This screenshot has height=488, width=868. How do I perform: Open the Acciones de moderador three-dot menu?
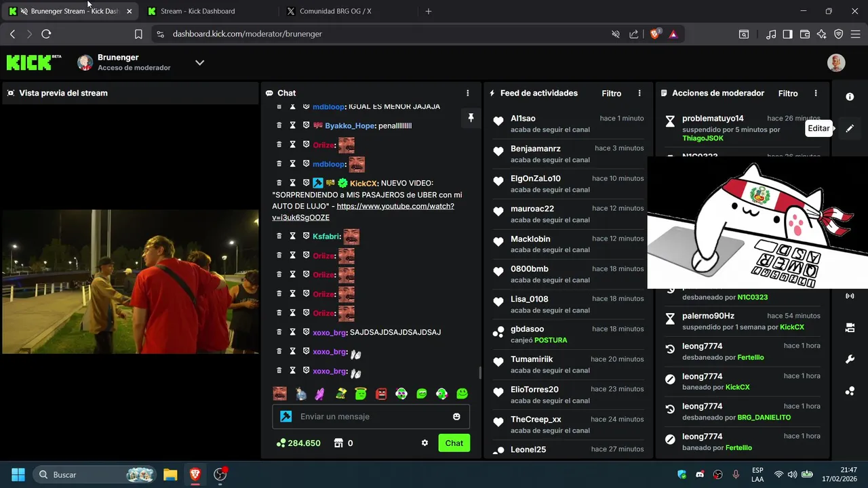coord(815,94)
